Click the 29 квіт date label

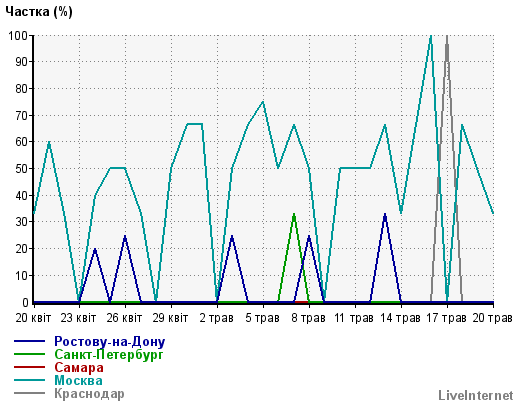(x=170, y=318)
